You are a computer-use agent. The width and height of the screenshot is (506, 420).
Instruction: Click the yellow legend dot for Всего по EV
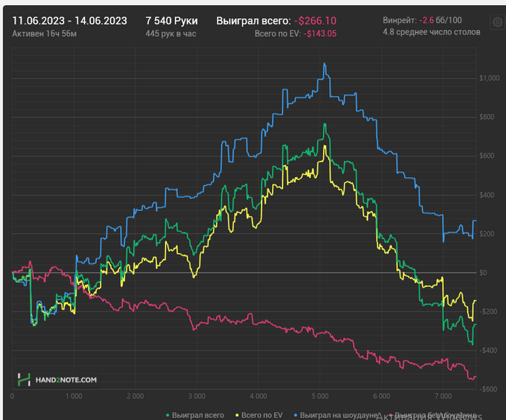[x=237, y=416]
